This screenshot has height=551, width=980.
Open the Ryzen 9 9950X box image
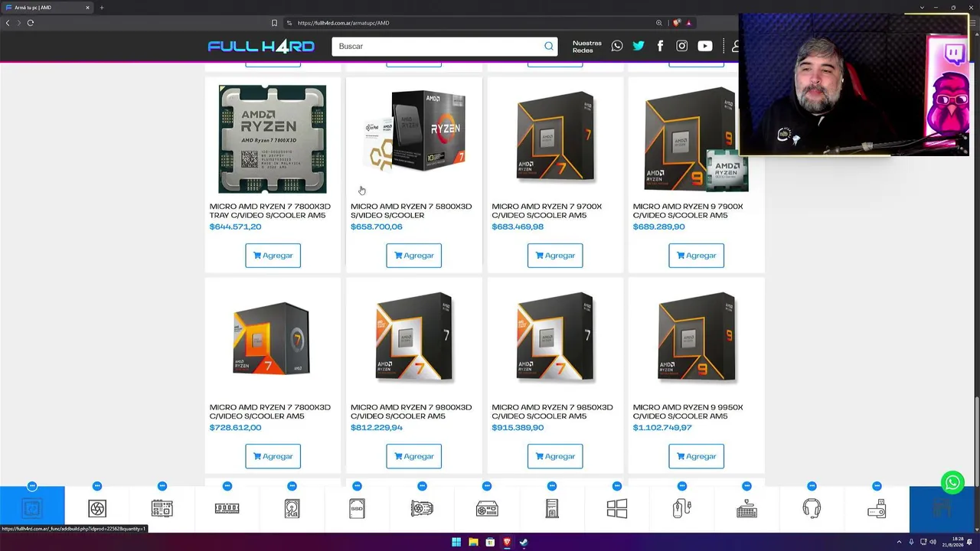click(x=696, y=337)
